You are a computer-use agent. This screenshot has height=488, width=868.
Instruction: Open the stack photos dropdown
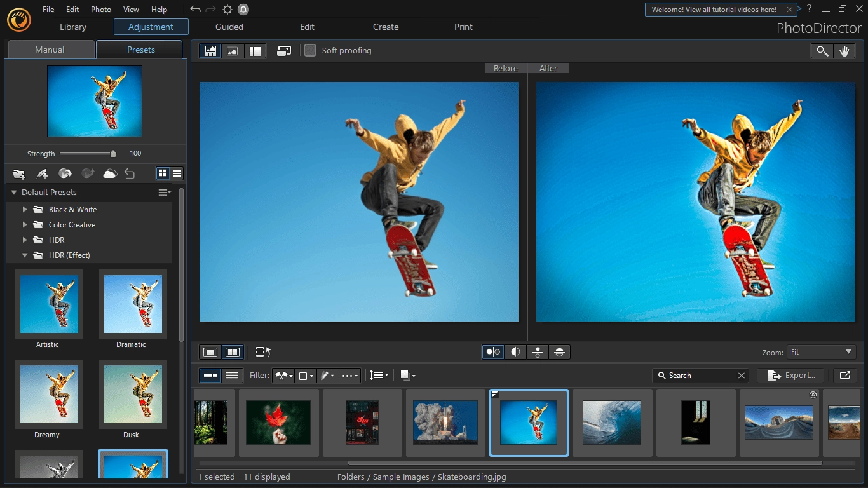[x=408, y=376]
